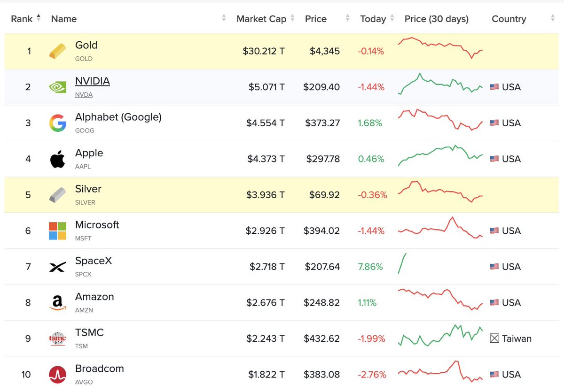Click the USA flag in Microsoft row
564x392 pixels.
point(494,231)
